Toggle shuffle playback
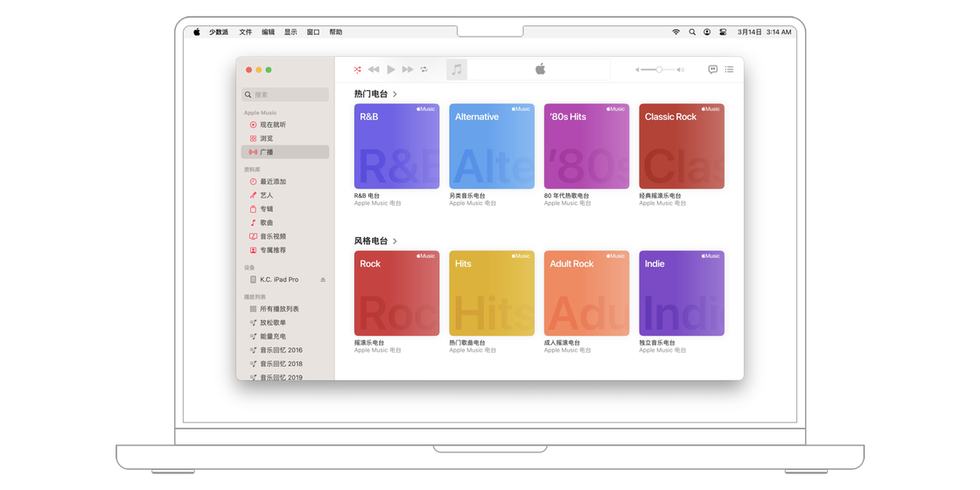The image size is (980, 490). click(357, 69)
